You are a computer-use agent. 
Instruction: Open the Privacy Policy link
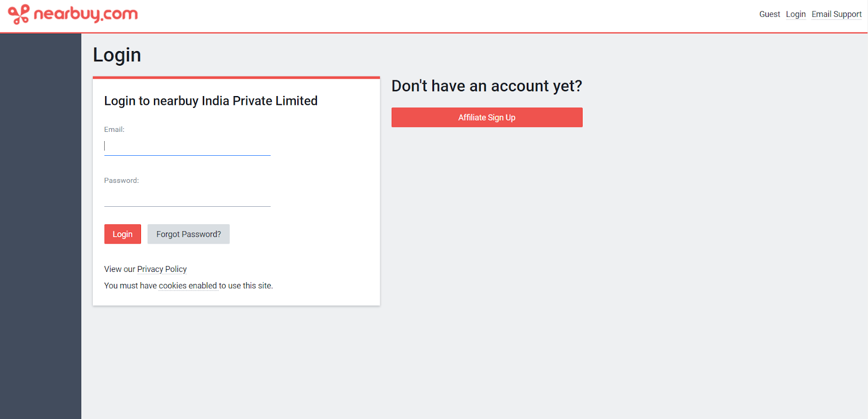(162, 269)
